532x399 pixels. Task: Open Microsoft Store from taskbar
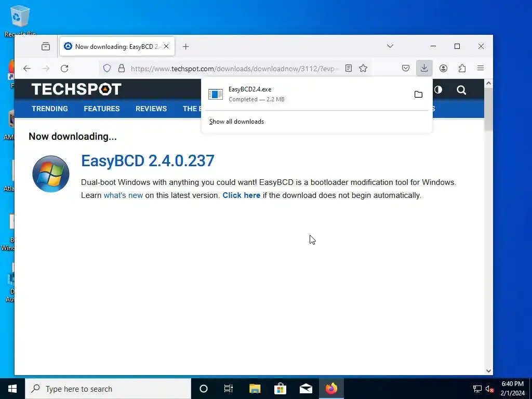tap(280, 389)
